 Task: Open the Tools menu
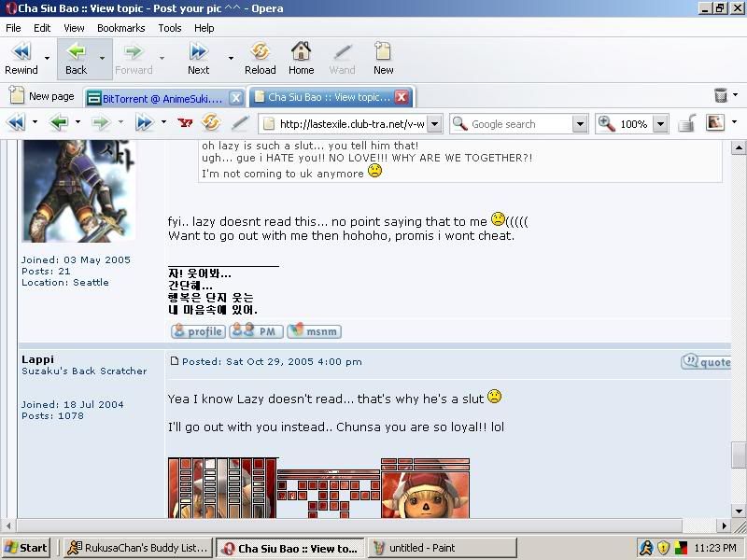(x=170, y=28)
